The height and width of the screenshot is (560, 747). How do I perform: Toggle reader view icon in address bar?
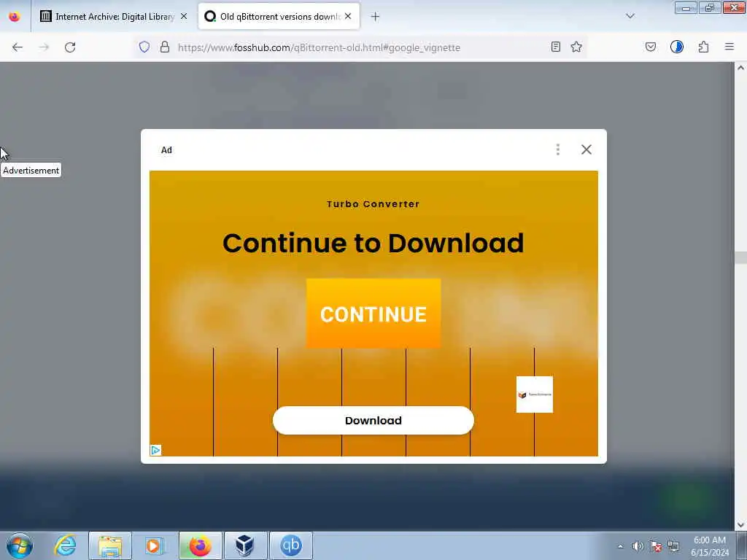click(555, 47)
